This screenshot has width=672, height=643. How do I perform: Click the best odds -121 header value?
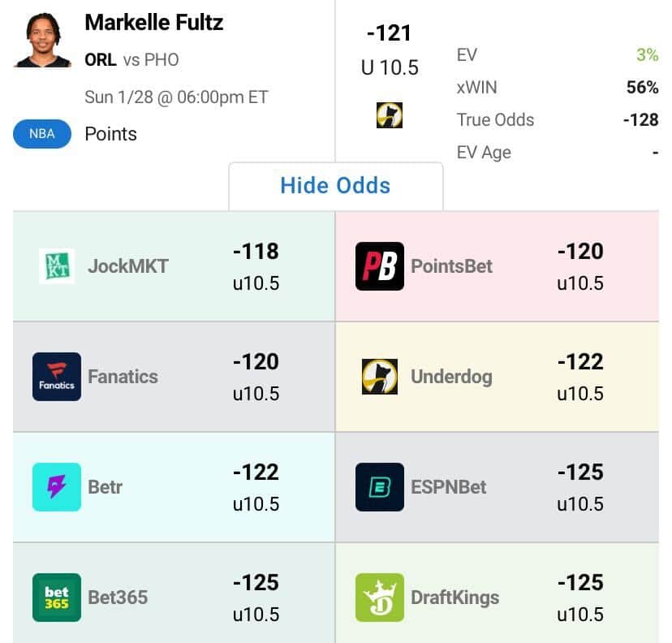click(x=390, y=33)
